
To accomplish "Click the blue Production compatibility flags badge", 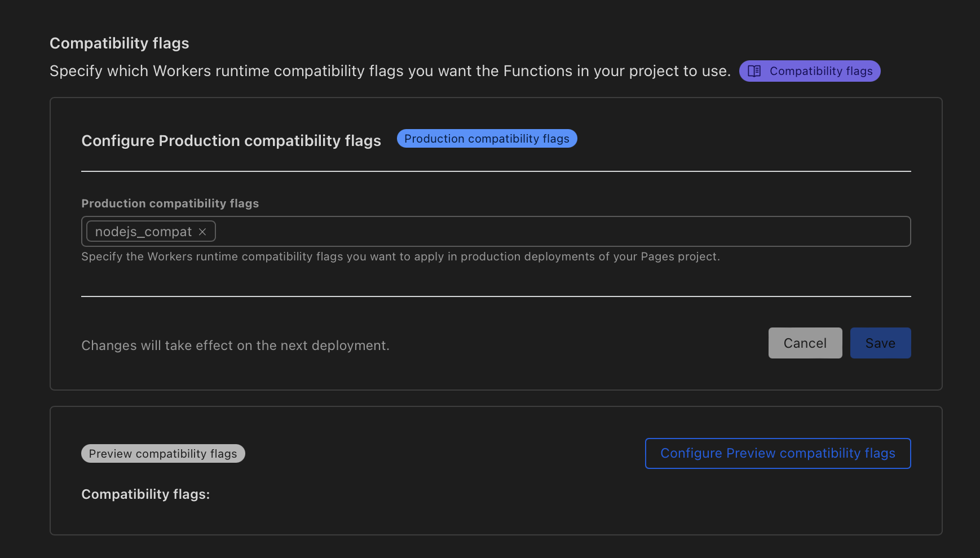I will [487, 139].
